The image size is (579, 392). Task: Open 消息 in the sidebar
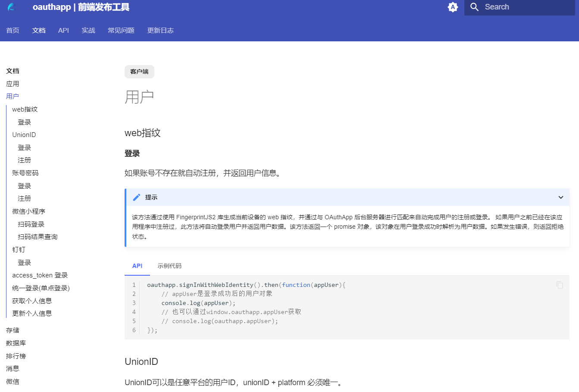point(13,368)
